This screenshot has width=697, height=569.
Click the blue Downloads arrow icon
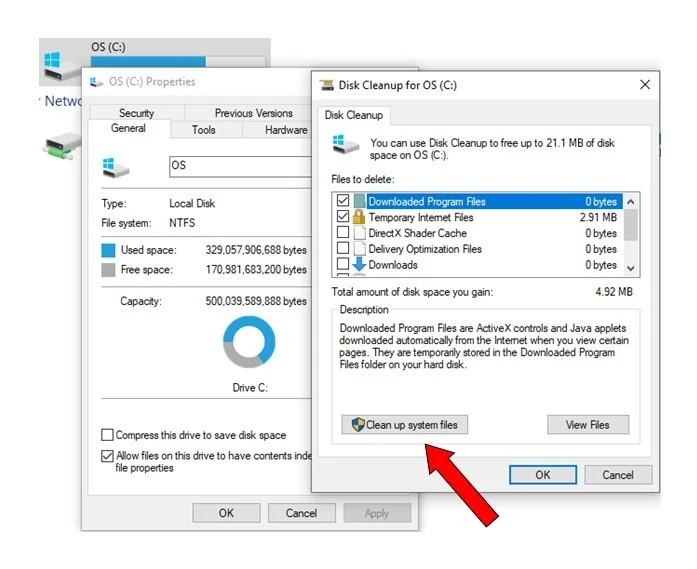pyautogui.click(x=359, y=264)
